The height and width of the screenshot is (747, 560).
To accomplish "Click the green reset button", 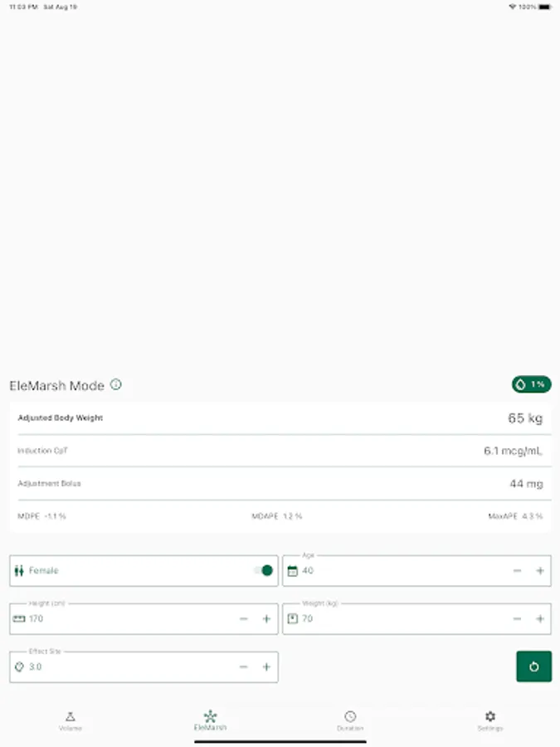I will point(533,666).
